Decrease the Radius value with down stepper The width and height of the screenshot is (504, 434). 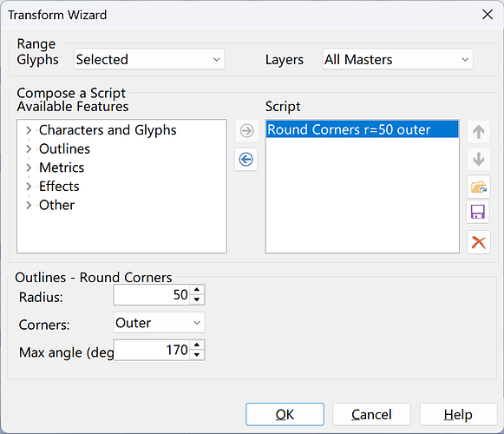(x=197, y=299)
